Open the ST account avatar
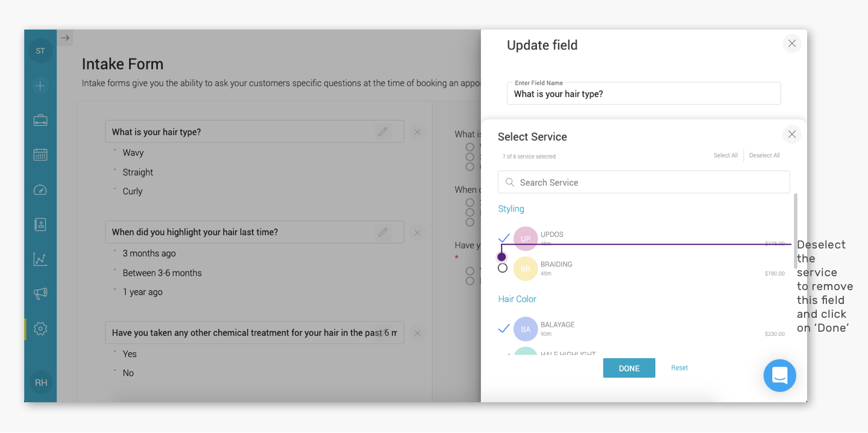Screen dimensions: 868x433 40,51
